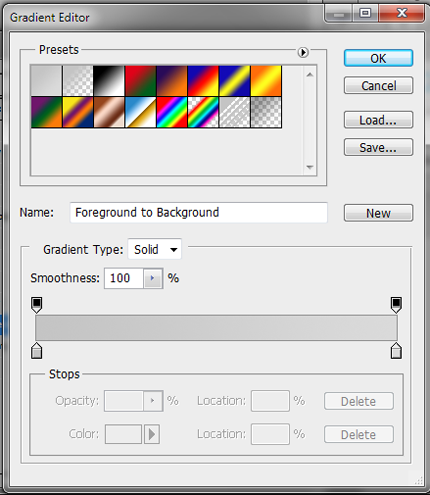This screenshot has width=430, height=495.
Task: Select the right opacity stop
Action: coord(396,305)
